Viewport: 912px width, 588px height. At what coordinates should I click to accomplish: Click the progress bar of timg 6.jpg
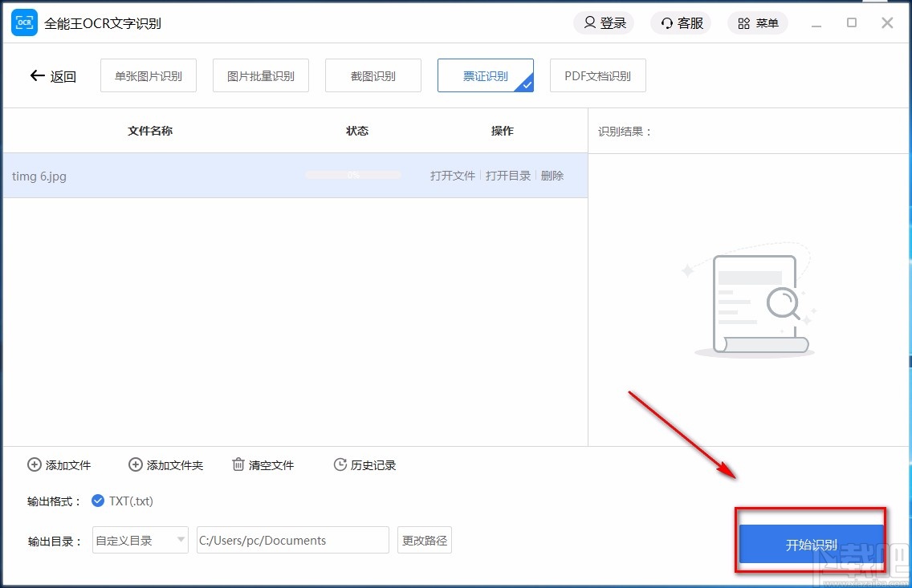point(352,173)
